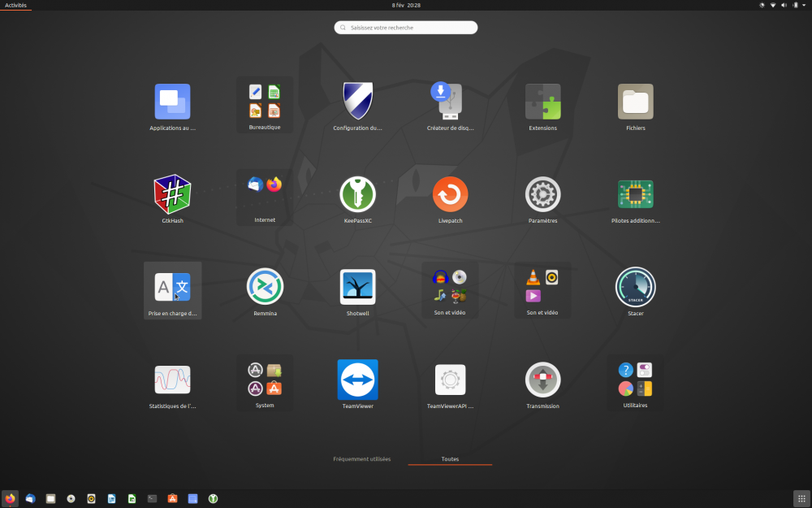
Task: Click Firefox icon in the dock
Action: point(11,498)
